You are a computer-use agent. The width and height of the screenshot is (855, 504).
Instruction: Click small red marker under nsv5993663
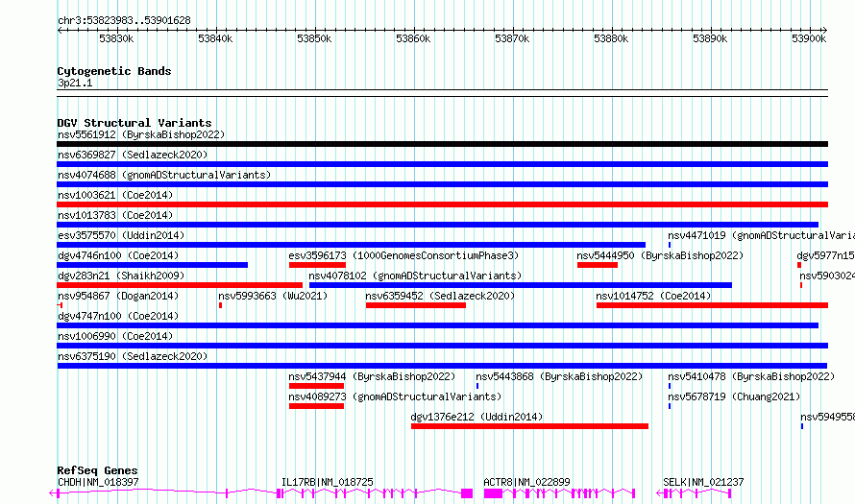click(x=220, y=305)
